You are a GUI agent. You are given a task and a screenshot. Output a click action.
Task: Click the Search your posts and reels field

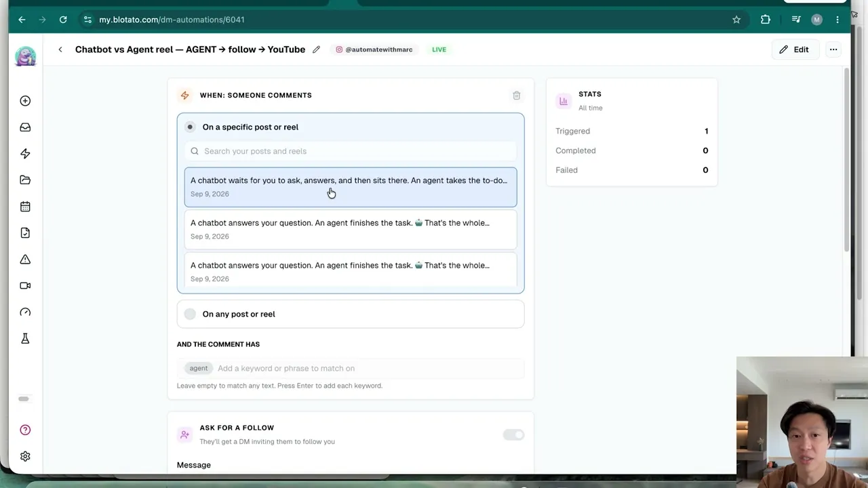pyautogui.click(x=351, y=151)
